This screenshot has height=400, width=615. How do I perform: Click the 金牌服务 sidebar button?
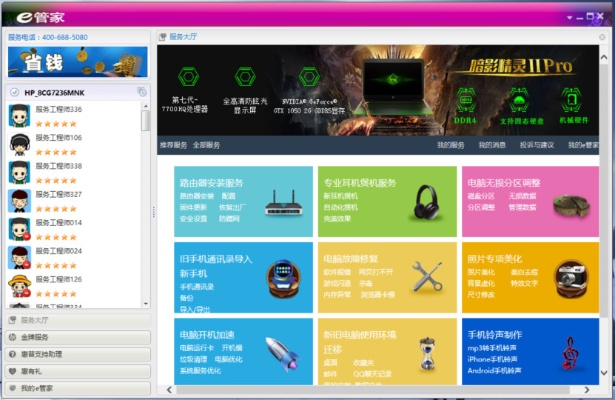(x=78, y=337)
